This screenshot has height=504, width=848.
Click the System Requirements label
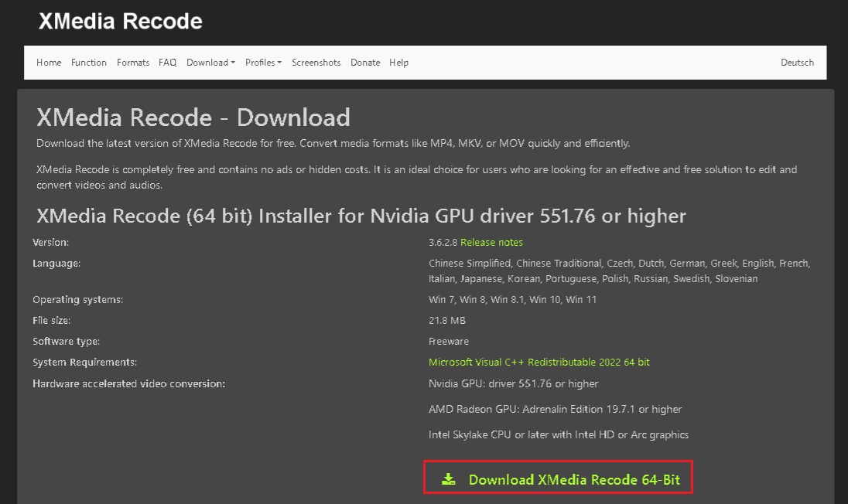(x=85, y=362)
